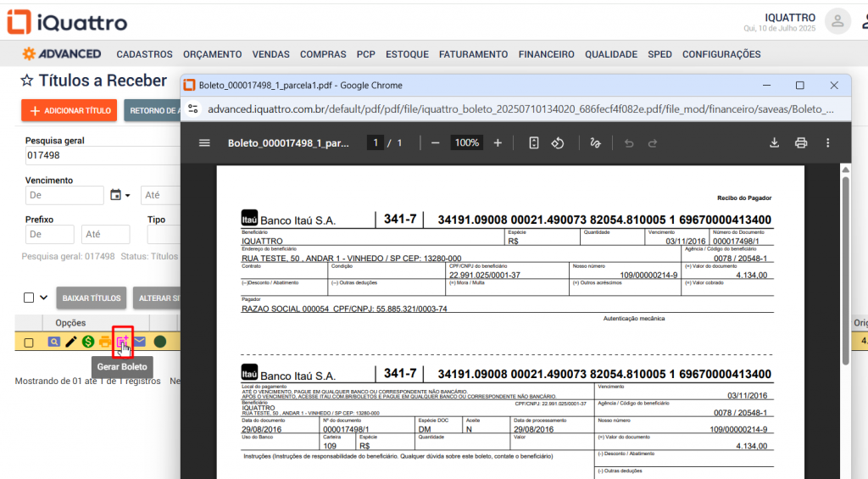Screen dimensions: 868x479
Task: Open the FINANCEIRO menu
Action: click(547, 54)
